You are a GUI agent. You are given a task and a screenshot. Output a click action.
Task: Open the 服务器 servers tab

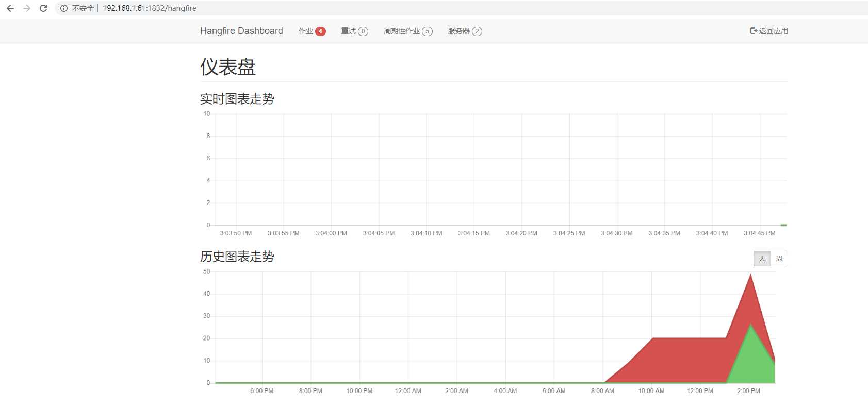pos(465,31)
